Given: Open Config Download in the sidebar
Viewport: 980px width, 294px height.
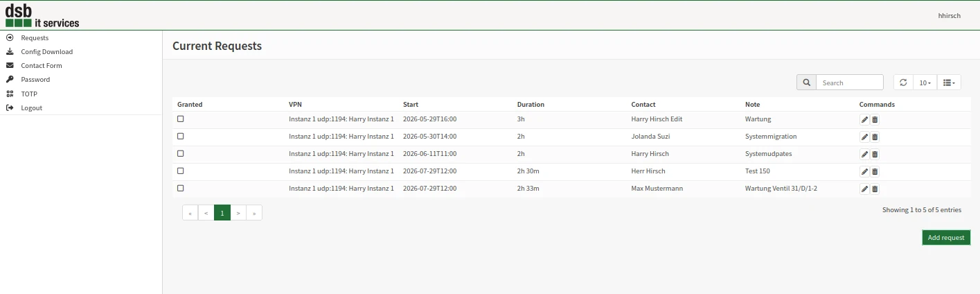Looking at the screenshot, I should pos(46,52).
